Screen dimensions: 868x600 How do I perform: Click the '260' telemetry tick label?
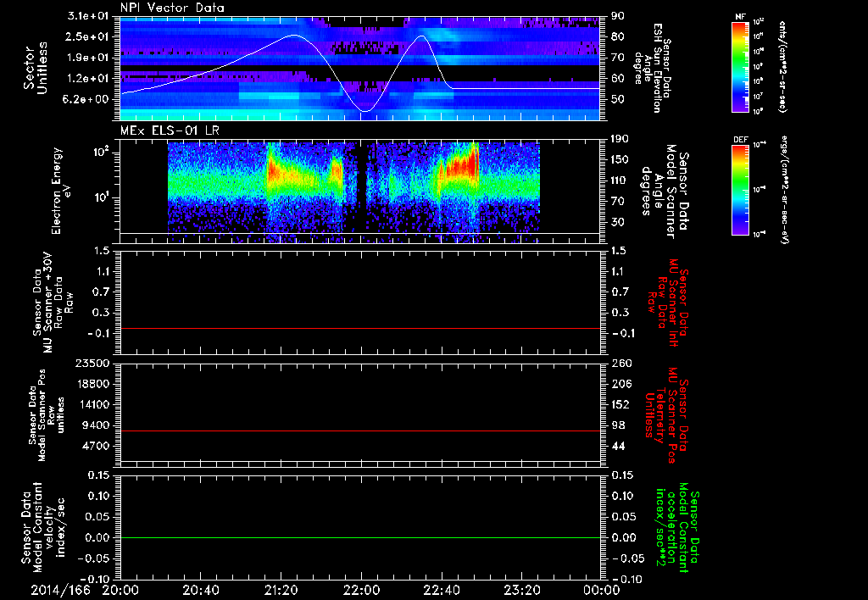click(621, 364)
